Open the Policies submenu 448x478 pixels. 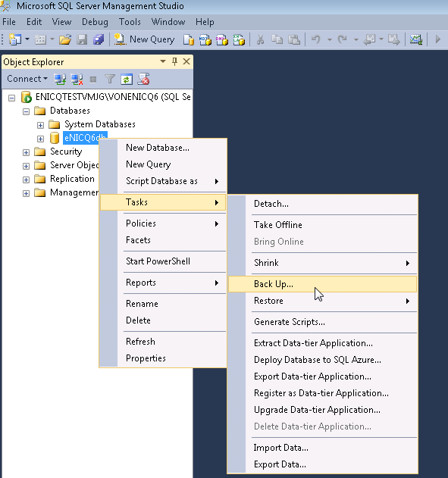[163, 223]
